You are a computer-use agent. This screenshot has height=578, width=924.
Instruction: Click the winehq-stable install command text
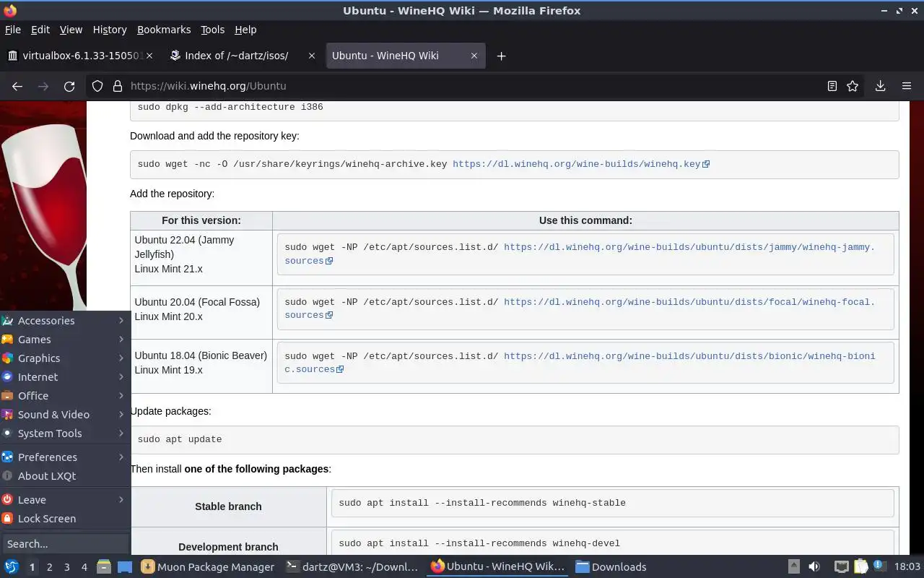[x=482, y=503]
